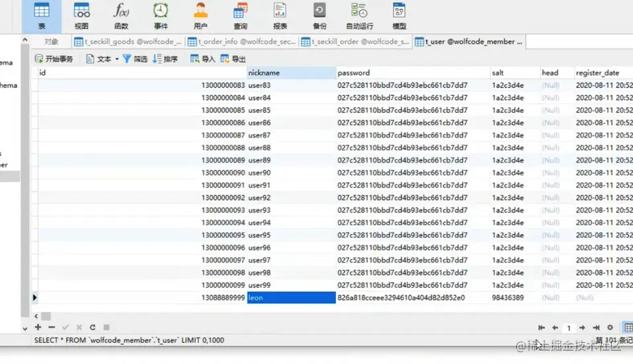
Task: Open the Automation (自动运行) section
Action: 359,16
